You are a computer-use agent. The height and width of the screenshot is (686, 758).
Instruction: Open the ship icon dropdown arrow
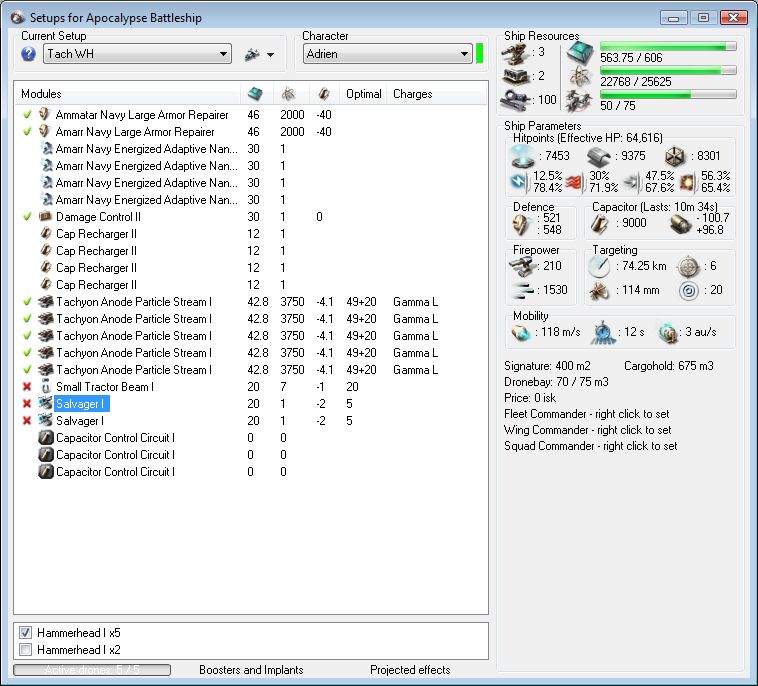(x=270, y=55)
